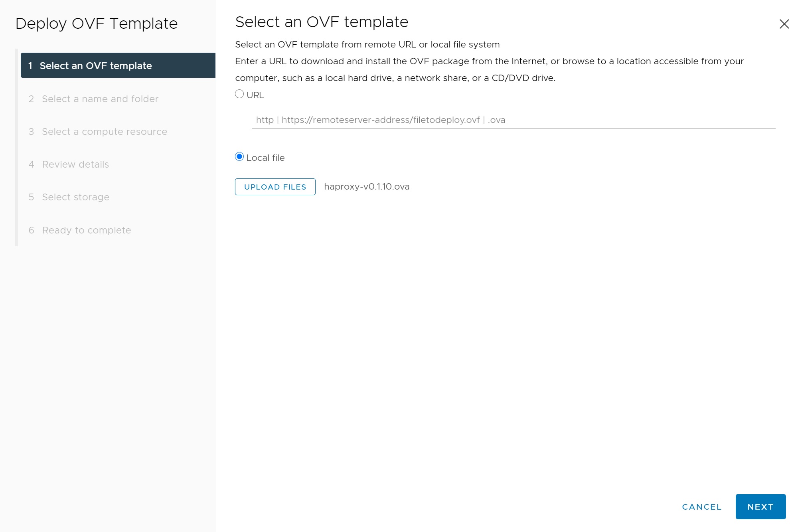Click the Deploy OVF Template sidebar title

[97, 24]
